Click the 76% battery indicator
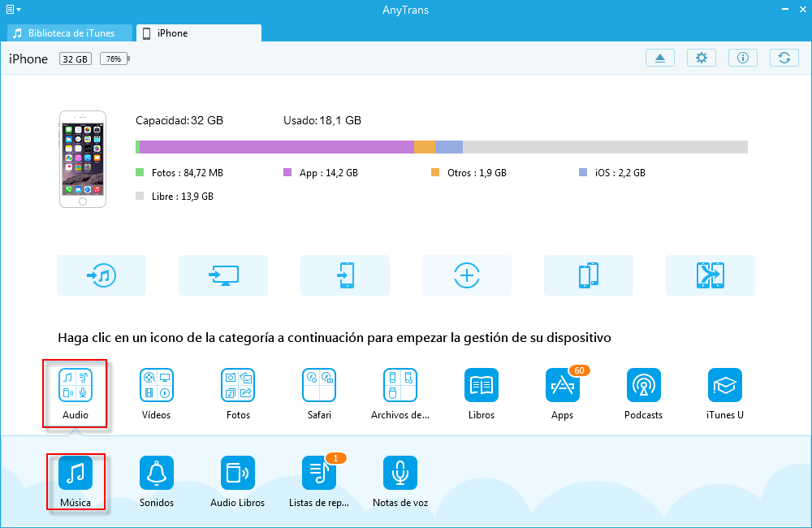 click(114, 59)
